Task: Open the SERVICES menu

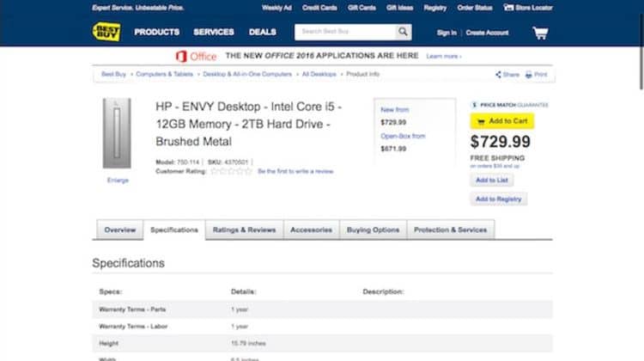Action: click(214, 32)
